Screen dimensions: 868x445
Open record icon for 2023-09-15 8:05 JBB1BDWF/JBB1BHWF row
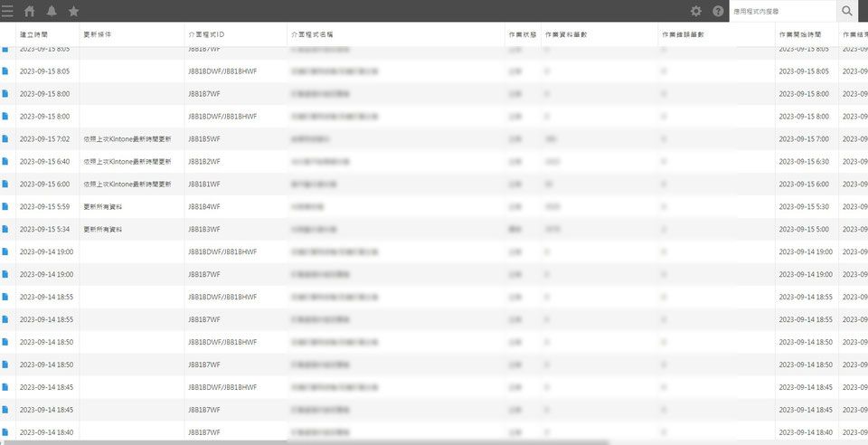pyautogui.click(x=5, y=71)
